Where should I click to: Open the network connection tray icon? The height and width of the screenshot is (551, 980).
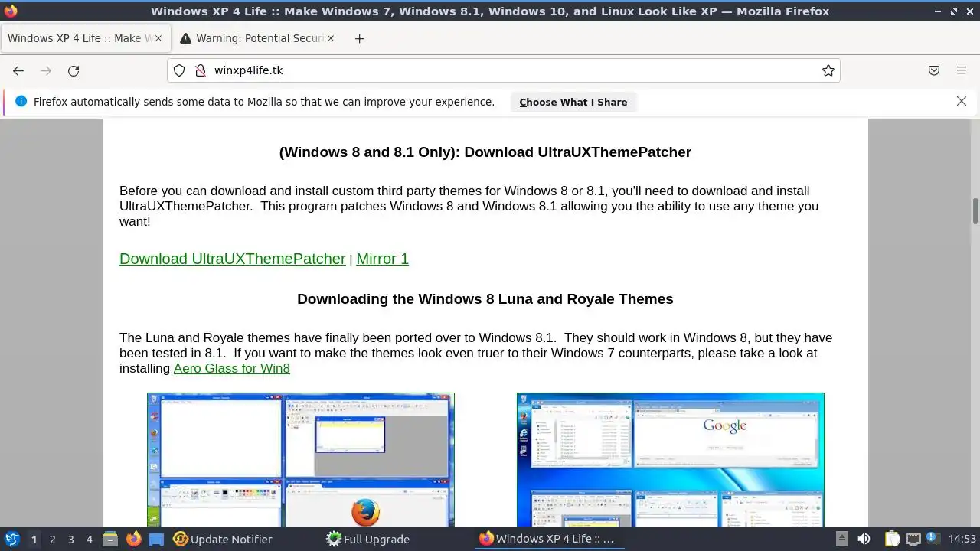913,539
